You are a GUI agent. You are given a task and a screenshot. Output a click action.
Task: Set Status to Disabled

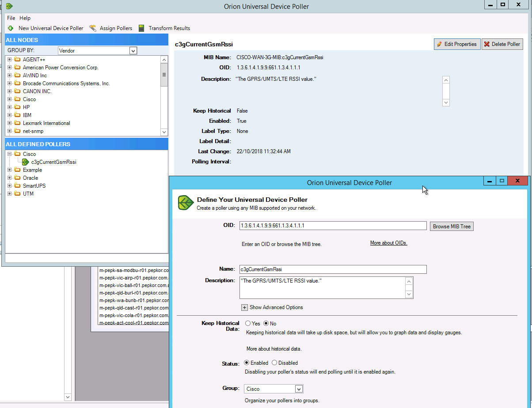[274, 363]
